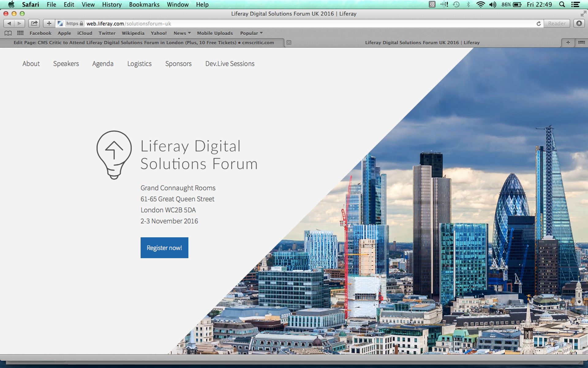Screen dimensions: 588x368
Task: Expand the Popular bookmarks folder dropdown
Action: [x=251, y=33]
